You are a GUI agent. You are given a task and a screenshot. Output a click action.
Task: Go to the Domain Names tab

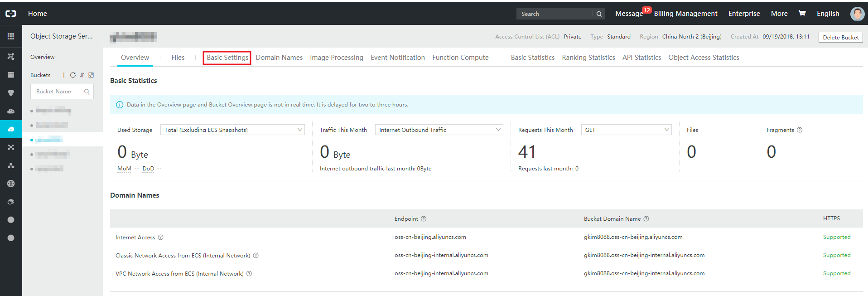pos(279,58)
